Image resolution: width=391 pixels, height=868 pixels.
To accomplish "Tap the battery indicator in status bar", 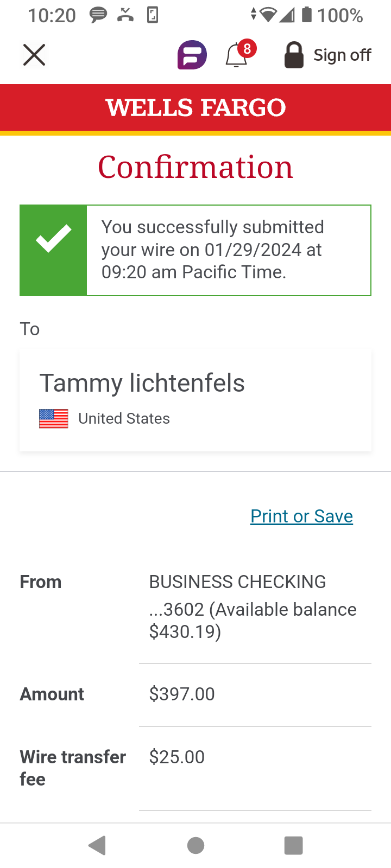I will click(307, 15).
